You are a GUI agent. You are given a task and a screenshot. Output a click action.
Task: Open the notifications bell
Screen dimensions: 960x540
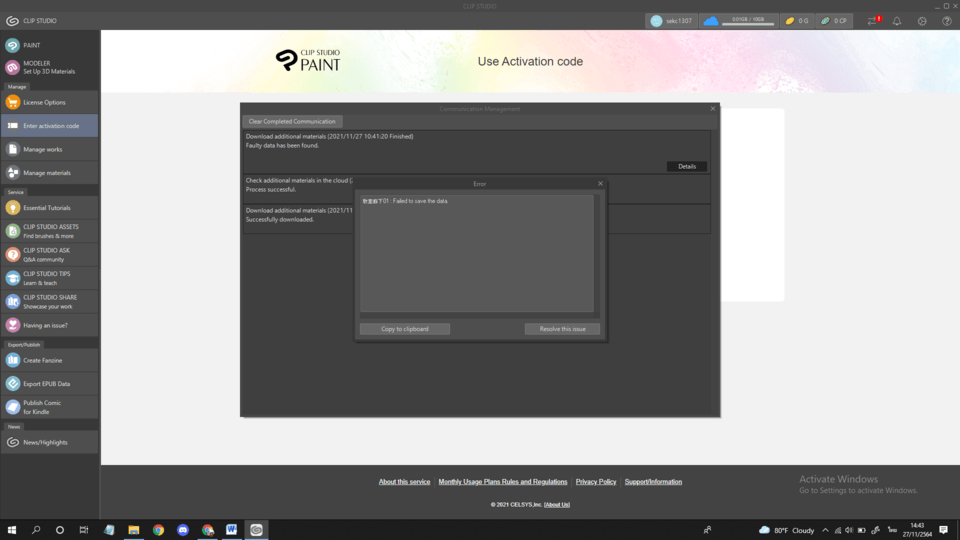[x=897, y=21]
